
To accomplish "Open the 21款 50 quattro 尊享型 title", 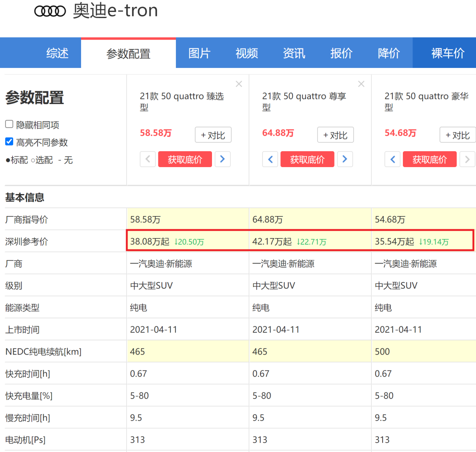I will click(304, 101).
